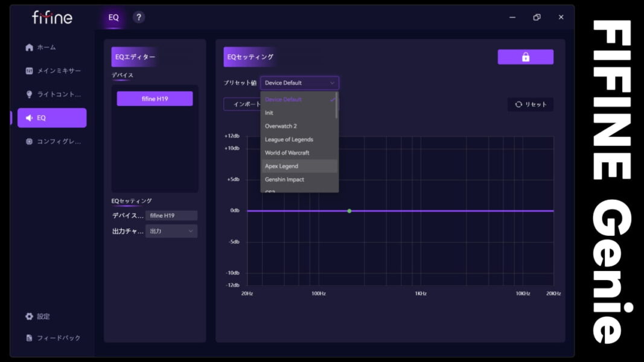Click the デバイス name field fifine H19
This screenshot has width=644, height=362.
(x=171, y=216)
